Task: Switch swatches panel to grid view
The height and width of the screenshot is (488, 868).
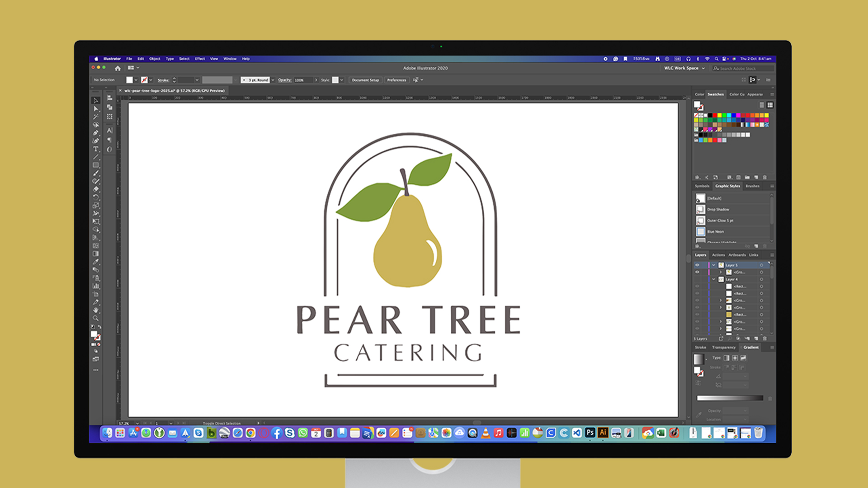Action: [x=770, y=105]
